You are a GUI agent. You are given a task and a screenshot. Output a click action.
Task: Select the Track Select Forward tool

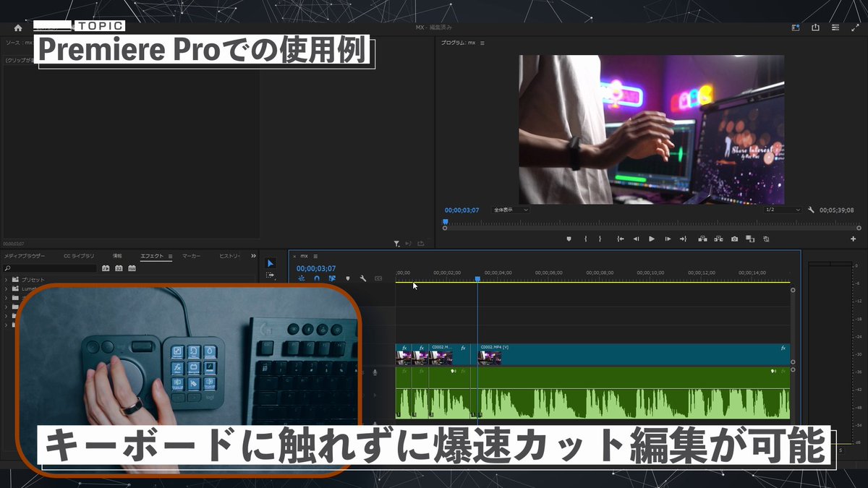[271, 275]
